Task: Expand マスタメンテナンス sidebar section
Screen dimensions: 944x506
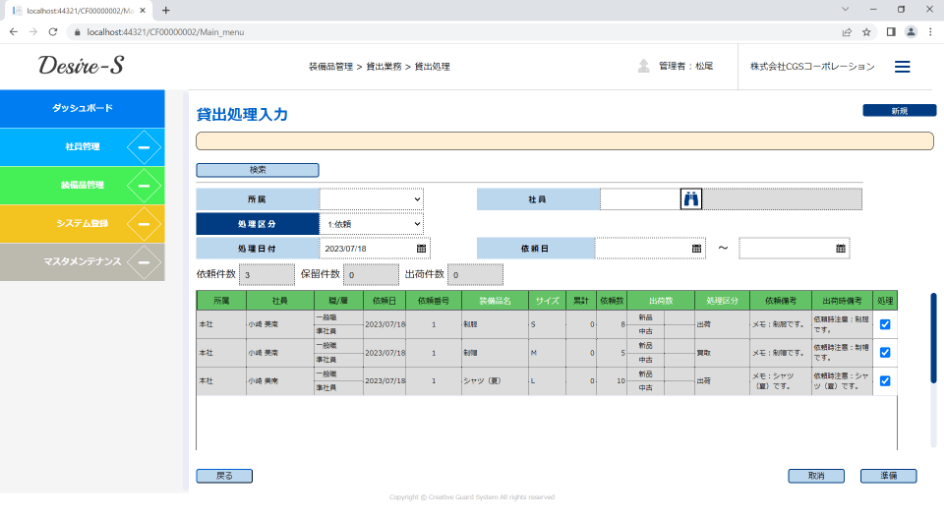Action: [144, 262]
